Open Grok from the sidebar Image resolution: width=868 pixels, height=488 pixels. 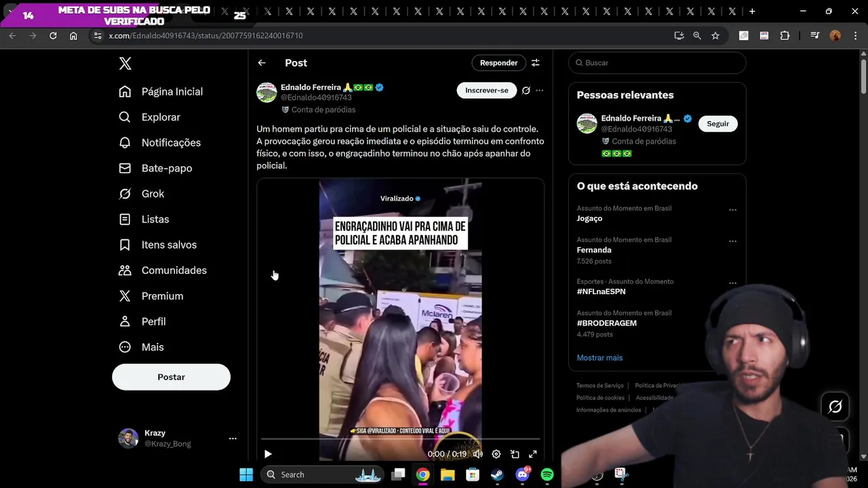coord(142,194)
